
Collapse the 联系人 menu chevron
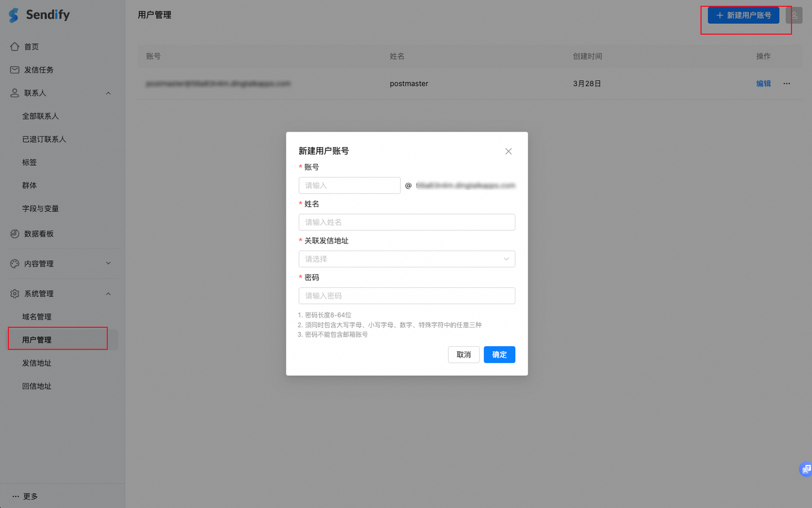pos(108,93)
